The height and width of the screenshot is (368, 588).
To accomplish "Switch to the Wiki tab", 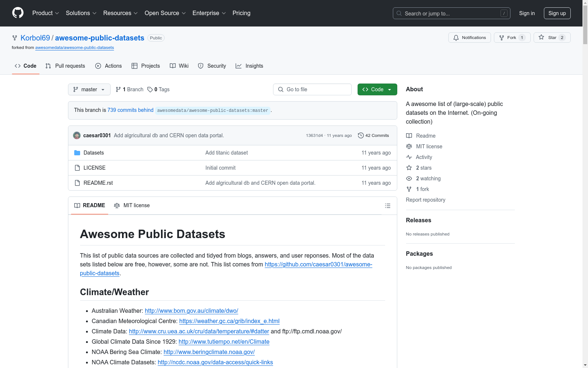I will click(179, 66).
